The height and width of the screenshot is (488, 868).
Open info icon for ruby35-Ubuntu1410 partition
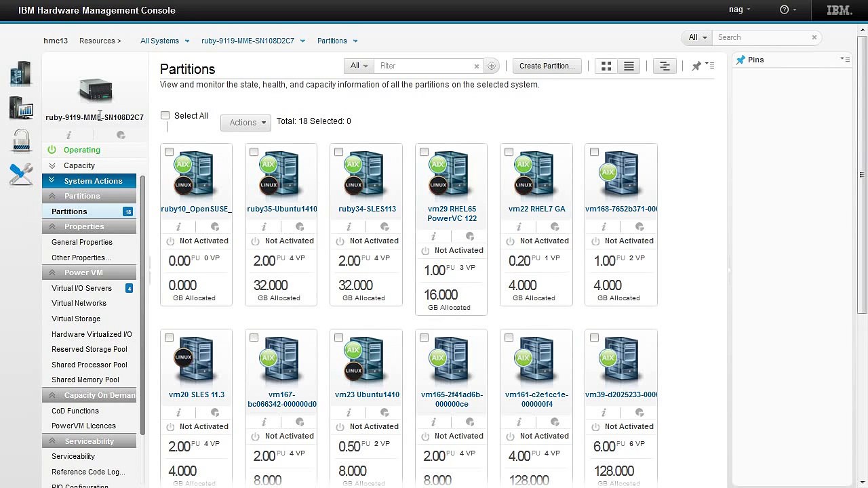point(264,226)
